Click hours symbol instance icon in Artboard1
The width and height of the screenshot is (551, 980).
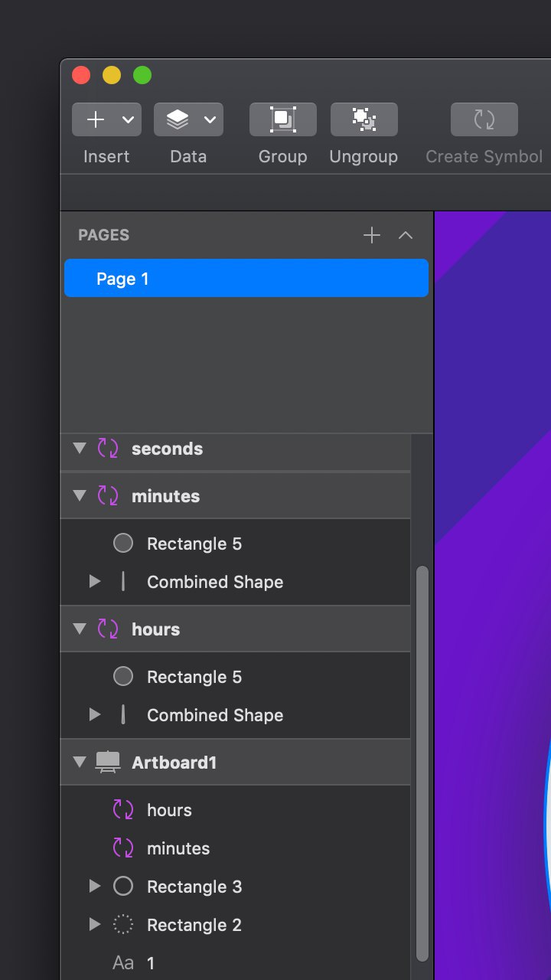[123, 810]
